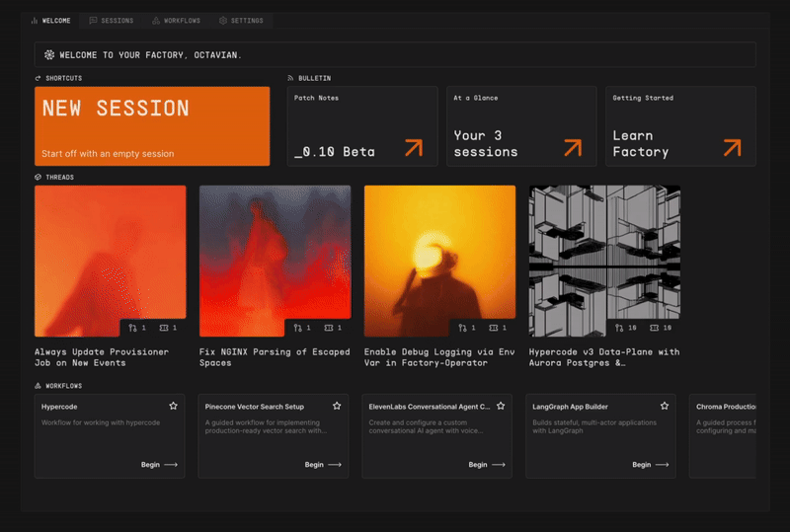
Task: Begin the Hypercode workflow
Action: coord(158,464)
